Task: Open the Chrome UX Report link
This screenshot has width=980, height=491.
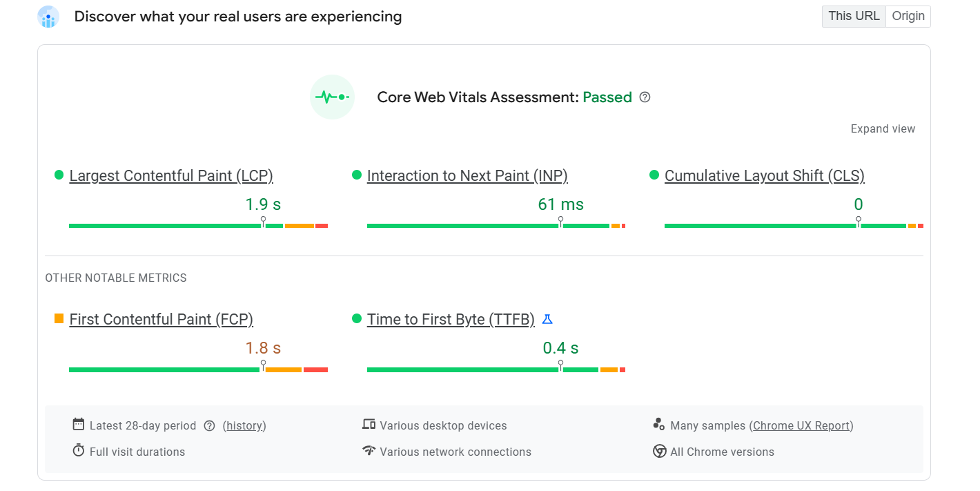Action: pyautogui.click(x=801, y=426)
